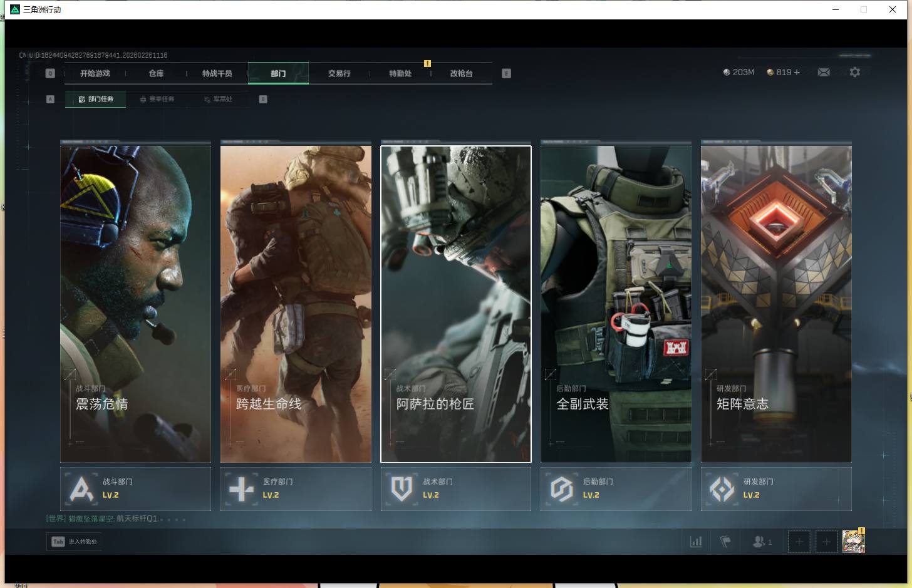Open the settings gear icon
Image resolution: width=912 pixels, height=588 pixels.
coord(854,73)
